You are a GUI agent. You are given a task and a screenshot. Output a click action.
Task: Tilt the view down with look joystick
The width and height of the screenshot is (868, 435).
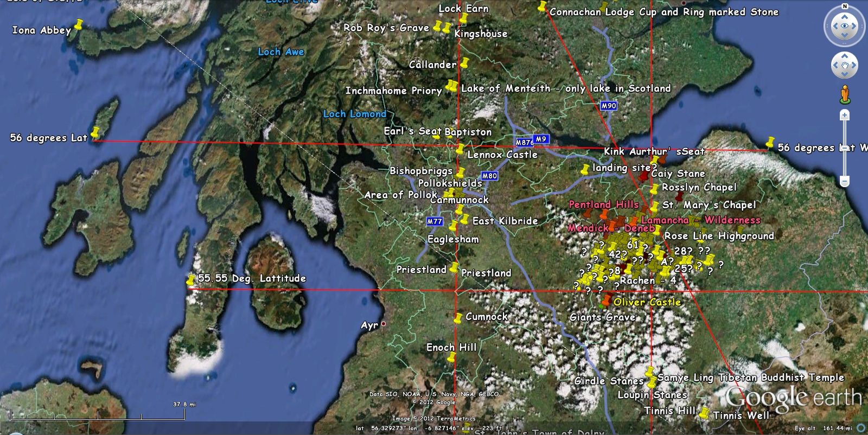pyautogui.click(x=845, y=36)
